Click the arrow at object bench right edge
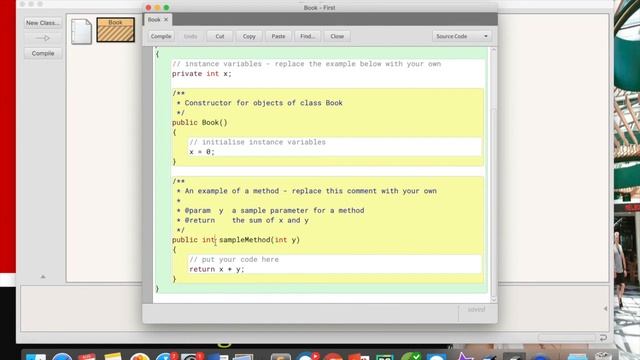 605,309
